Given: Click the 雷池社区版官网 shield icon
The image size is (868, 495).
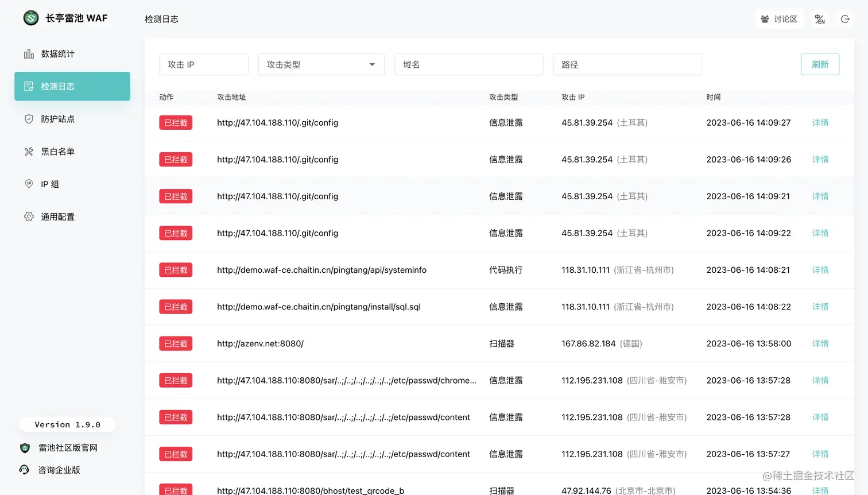Looking at the screenshot, I should (x=25, y=448).
